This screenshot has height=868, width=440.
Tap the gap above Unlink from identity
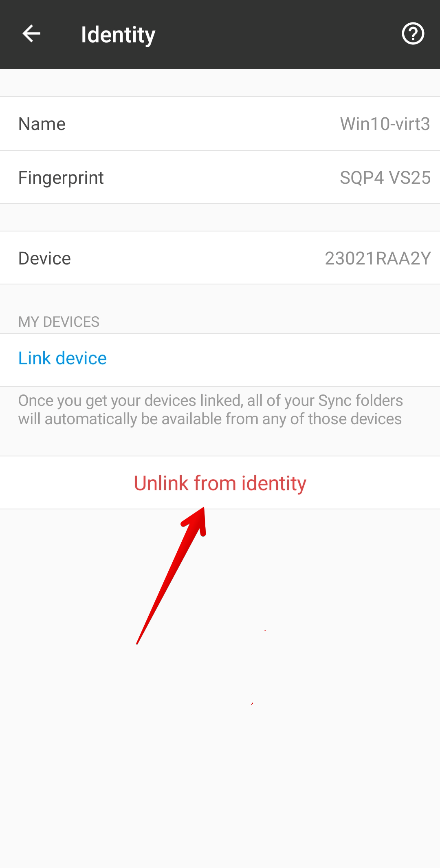point(220,442)
